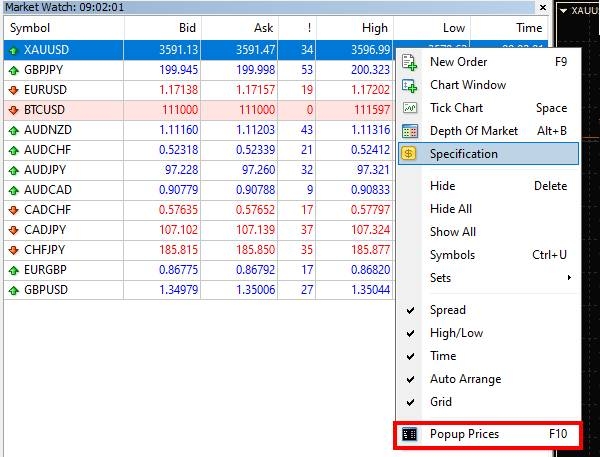Toggle the Time column option

442,356
